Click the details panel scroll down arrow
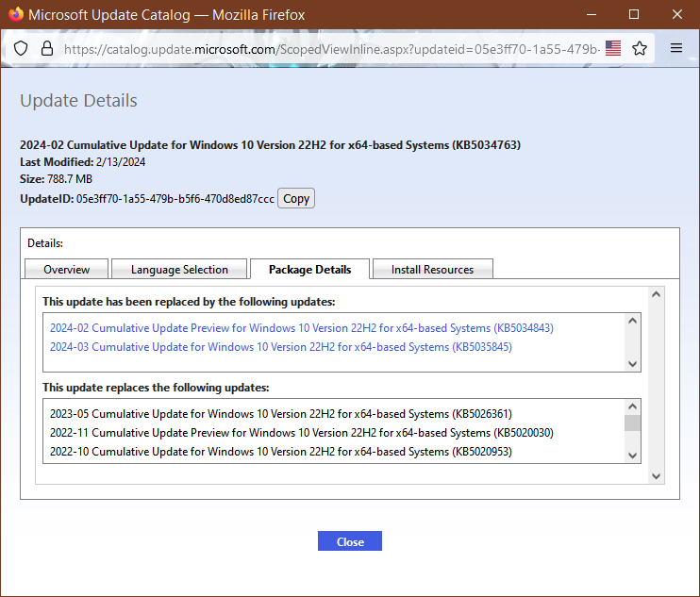700x597 pixels. click(656, 476)
